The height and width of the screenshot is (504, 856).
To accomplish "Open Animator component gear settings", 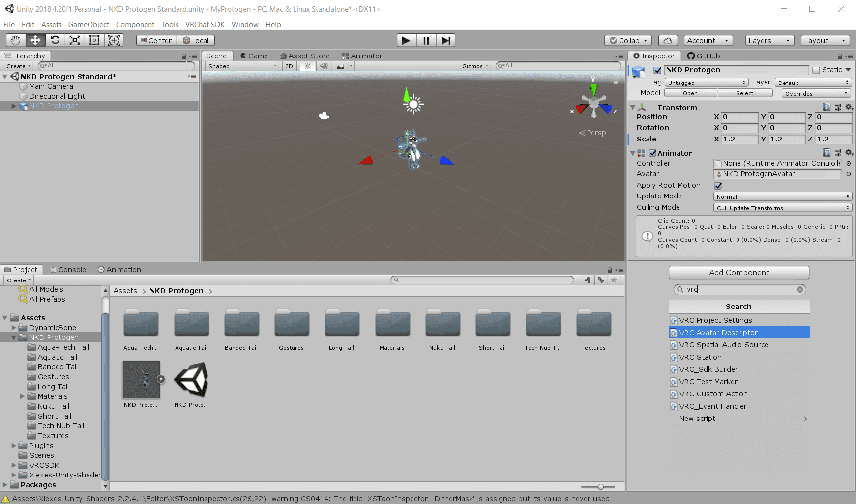I will coord(849,153).
